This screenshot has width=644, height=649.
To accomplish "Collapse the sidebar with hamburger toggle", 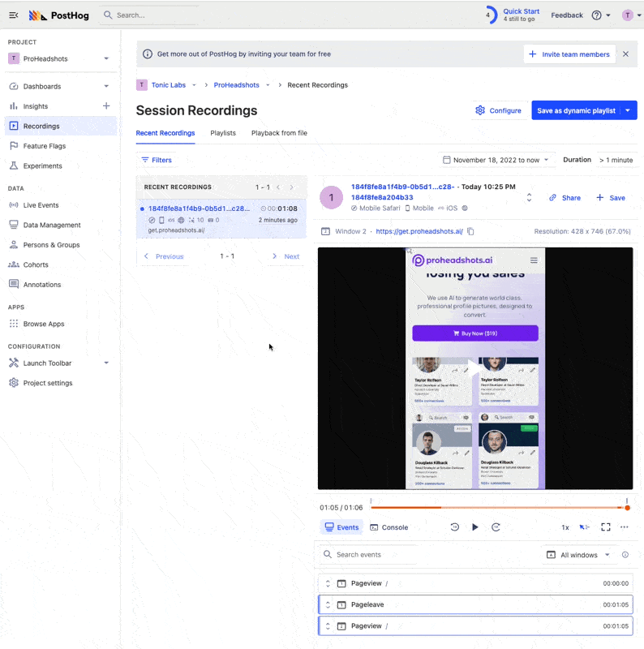I will 13,15.
